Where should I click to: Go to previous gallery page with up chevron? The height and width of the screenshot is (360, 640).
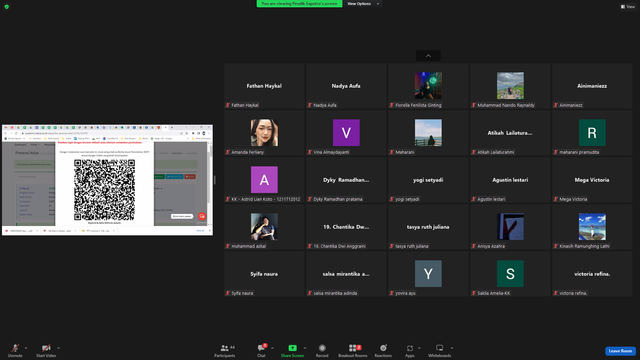coord(428,56)
